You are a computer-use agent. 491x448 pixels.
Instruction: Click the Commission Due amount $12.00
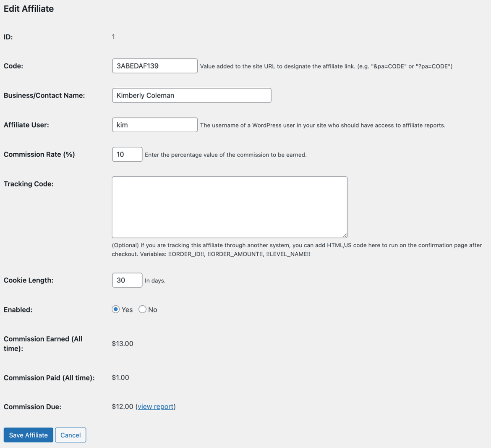[x=122, y=406]
